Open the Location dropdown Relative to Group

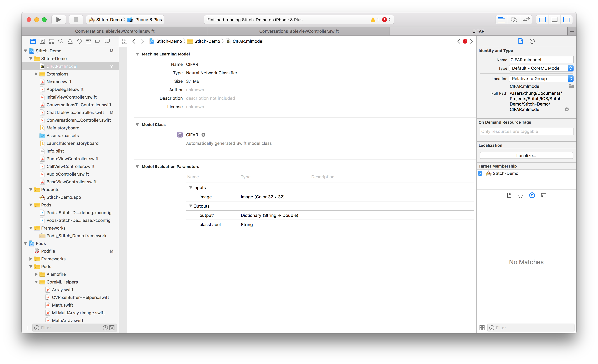pyautogui.click(x=541, y=79)
